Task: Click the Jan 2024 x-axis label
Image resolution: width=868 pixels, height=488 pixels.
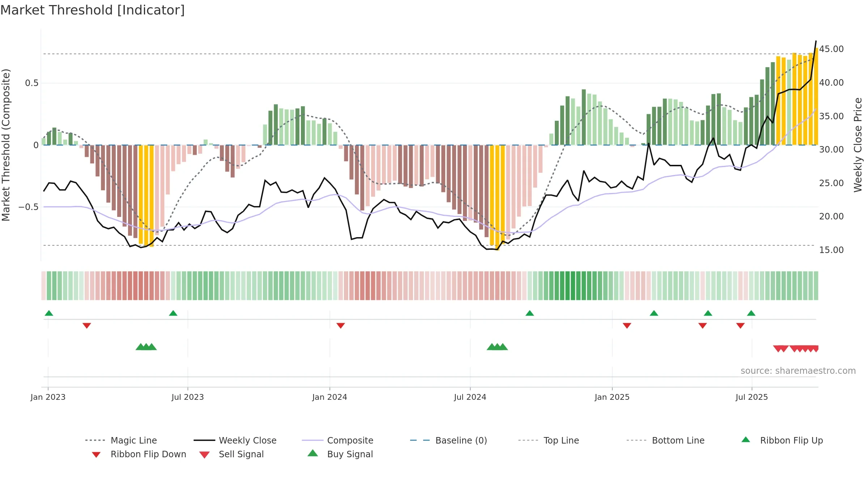Action: click(x=330, y=397)
